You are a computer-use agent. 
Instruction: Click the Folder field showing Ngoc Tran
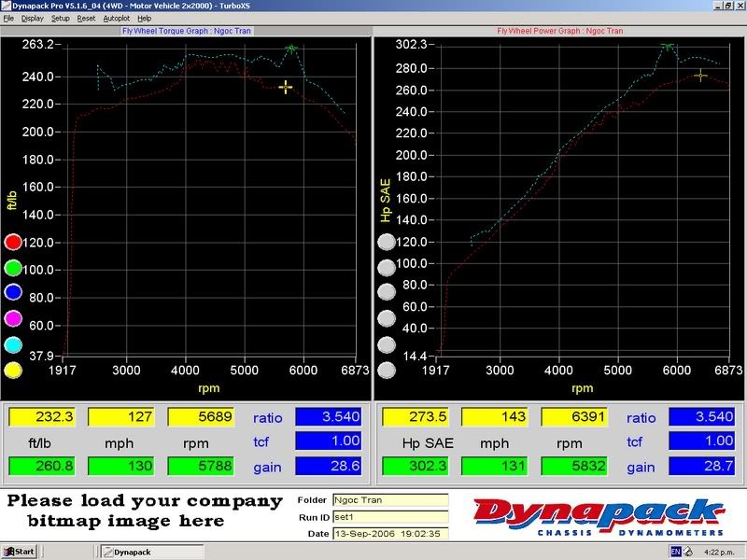(389, 500)
